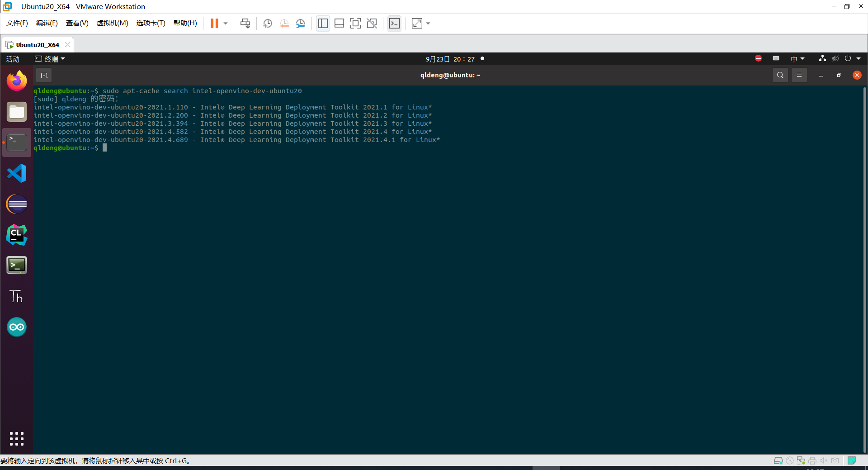
Task: Open power options dropdown beside pause
Action: tap(226, 24)
